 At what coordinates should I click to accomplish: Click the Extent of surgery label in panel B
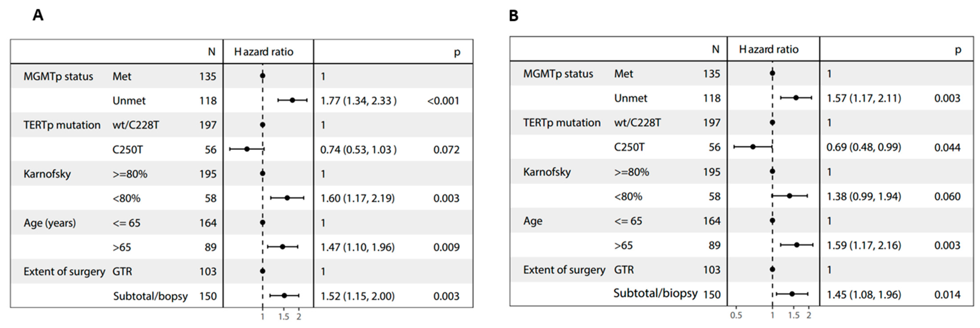[564, 270]
